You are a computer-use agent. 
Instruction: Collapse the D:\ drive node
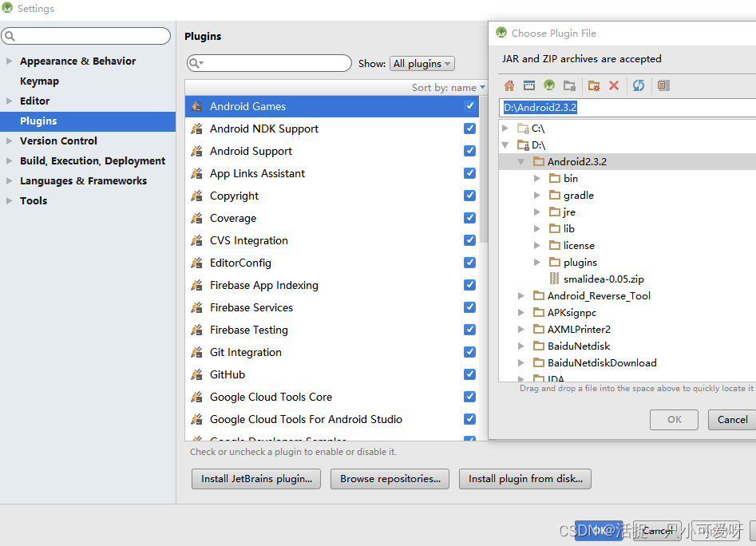point(505,145)
